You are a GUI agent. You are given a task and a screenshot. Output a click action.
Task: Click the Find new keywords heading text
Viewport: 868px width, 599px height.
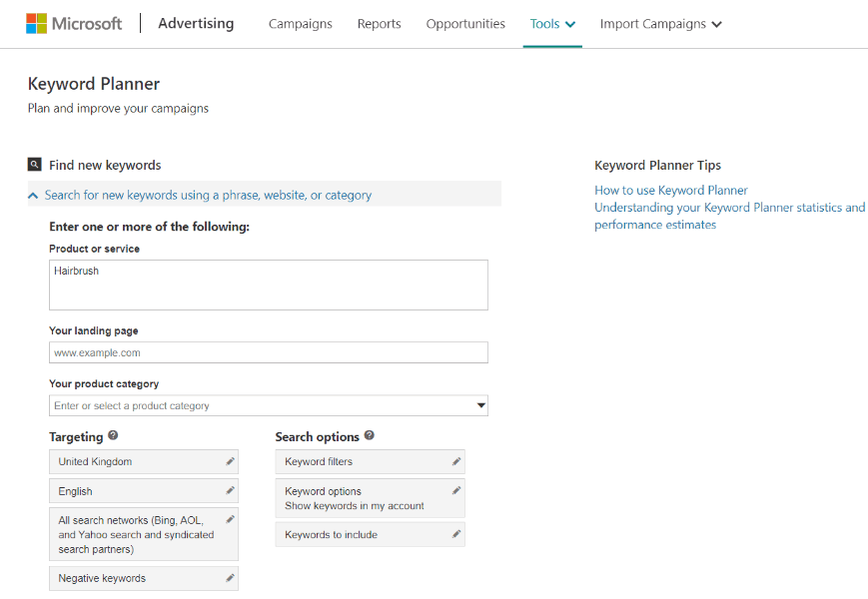click(105, 165)
